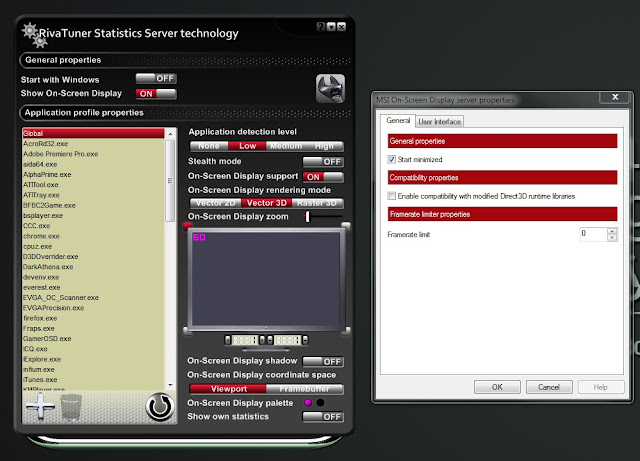Click the OSD preview monitor screen

coord(266,279)
